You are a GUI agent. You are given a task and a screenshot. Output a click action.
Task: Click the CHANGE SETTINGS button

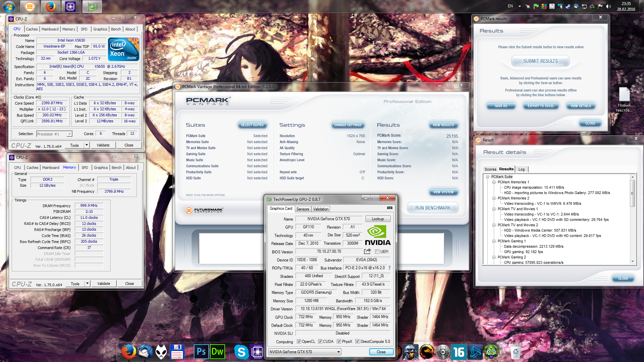347,125
